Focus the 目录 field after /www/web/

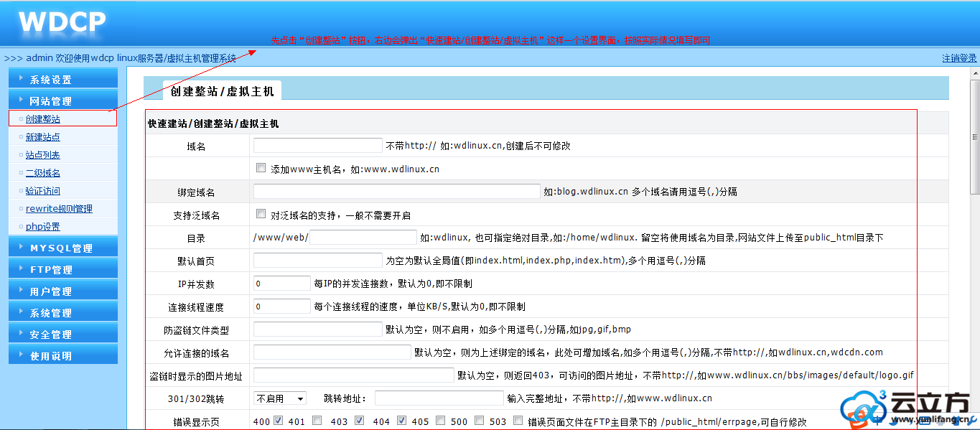click(x=363, y=237)
